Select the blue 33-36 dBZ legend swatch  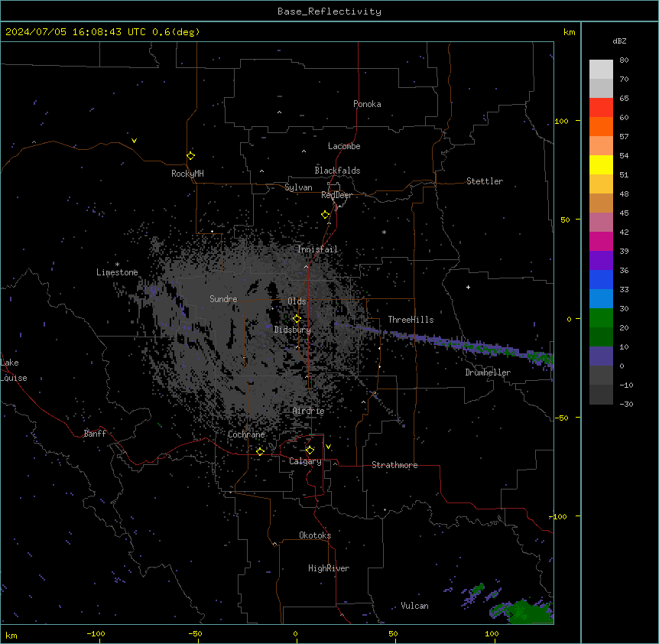pyautogui.click(x=601, y=279)
